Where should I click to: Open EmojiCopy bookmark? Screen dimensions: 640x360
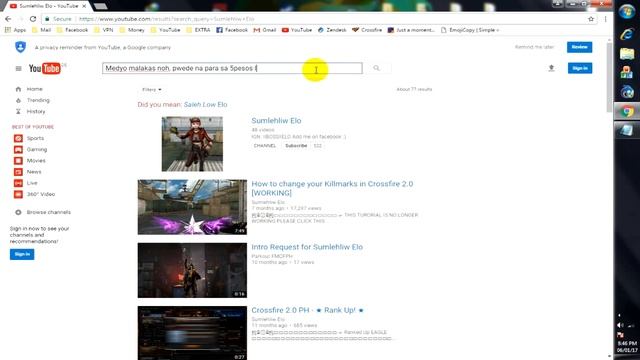pyautogui.click(x=470, y=30)
